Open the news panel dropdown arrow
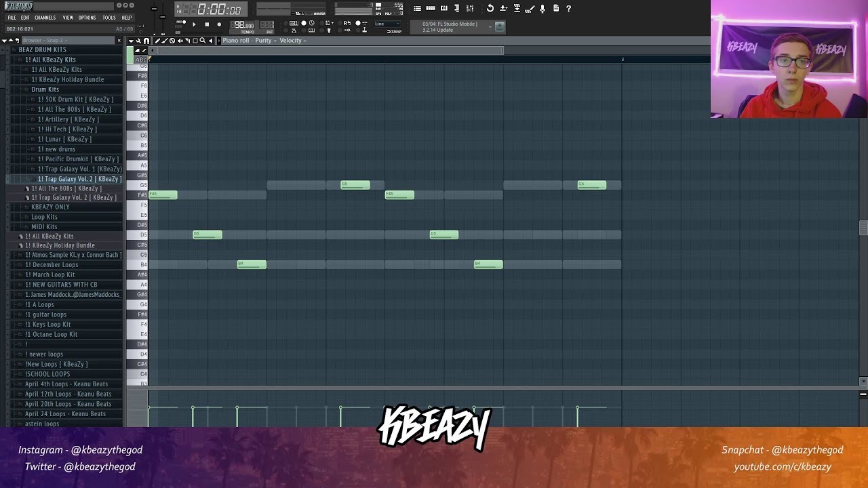This screenshot has height=488, width=868. point(490,27)
